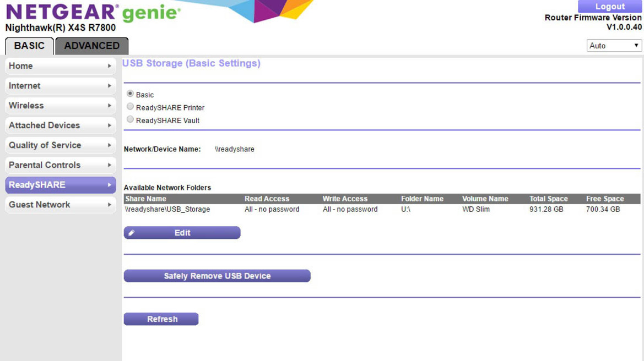Open the Guest Network menu item

tap(61, 205)
